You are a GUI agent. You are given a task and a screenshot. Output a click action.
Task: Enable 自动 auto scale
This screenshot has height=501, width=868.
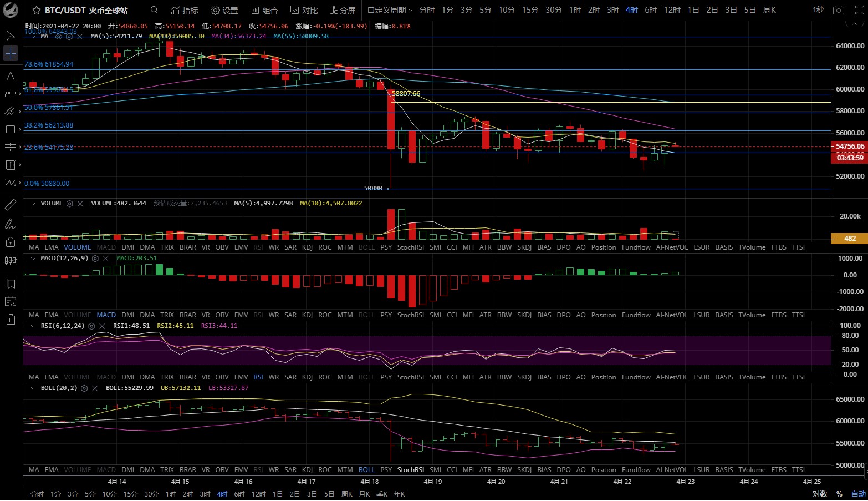click(858, 494)
